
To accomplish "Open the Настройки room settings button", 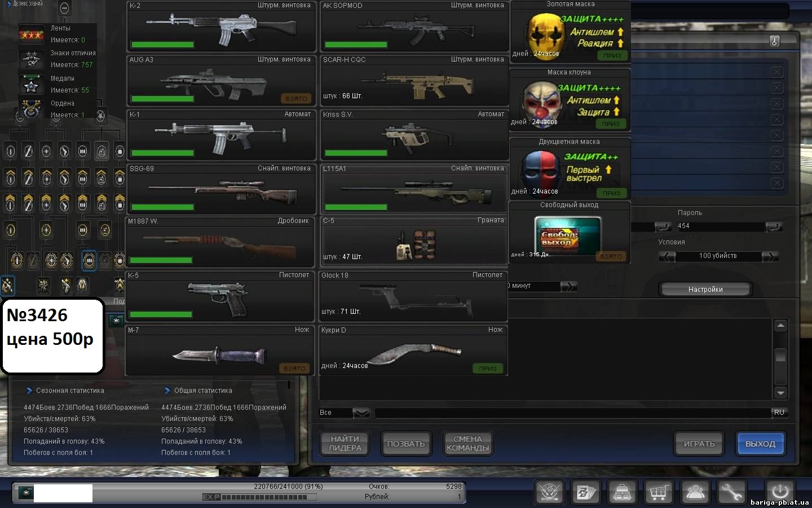I will coord(705,289).
